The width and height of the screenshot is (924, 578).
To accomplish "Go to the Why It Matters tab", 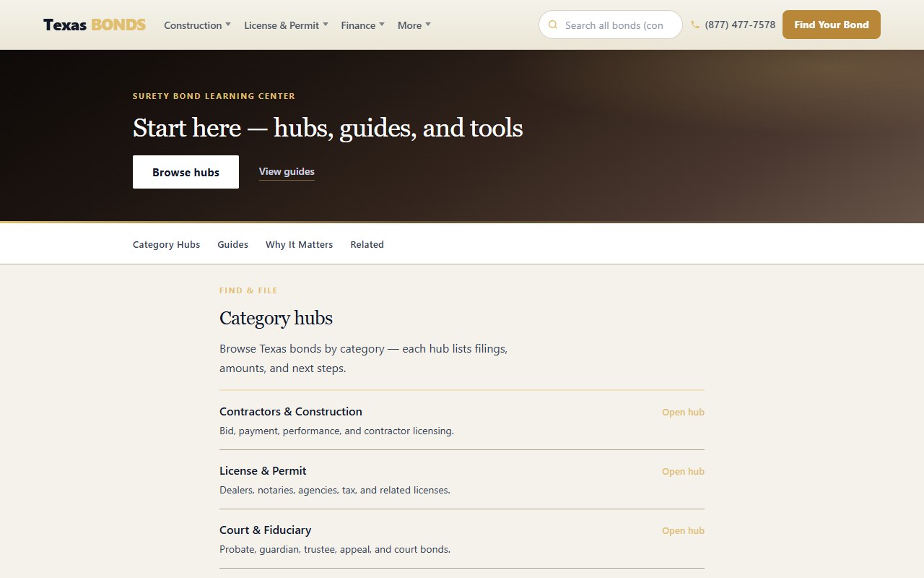I will click(300, 244).
